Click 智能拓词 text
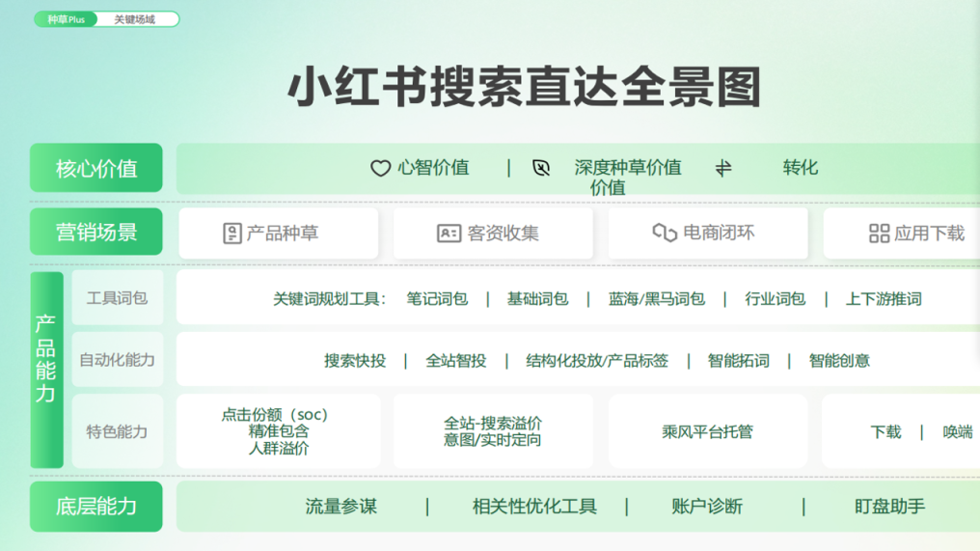 (x=738, y=361)
